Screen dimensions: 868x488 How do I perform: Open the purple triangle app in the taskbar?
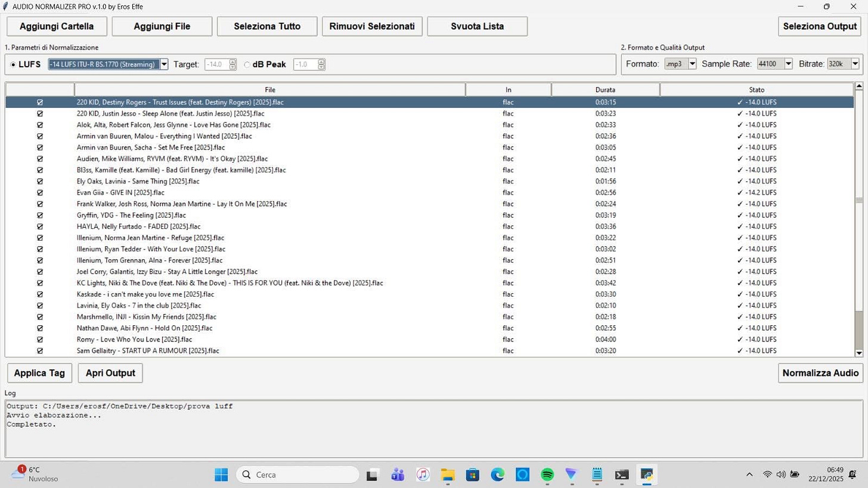coord(572,475)
